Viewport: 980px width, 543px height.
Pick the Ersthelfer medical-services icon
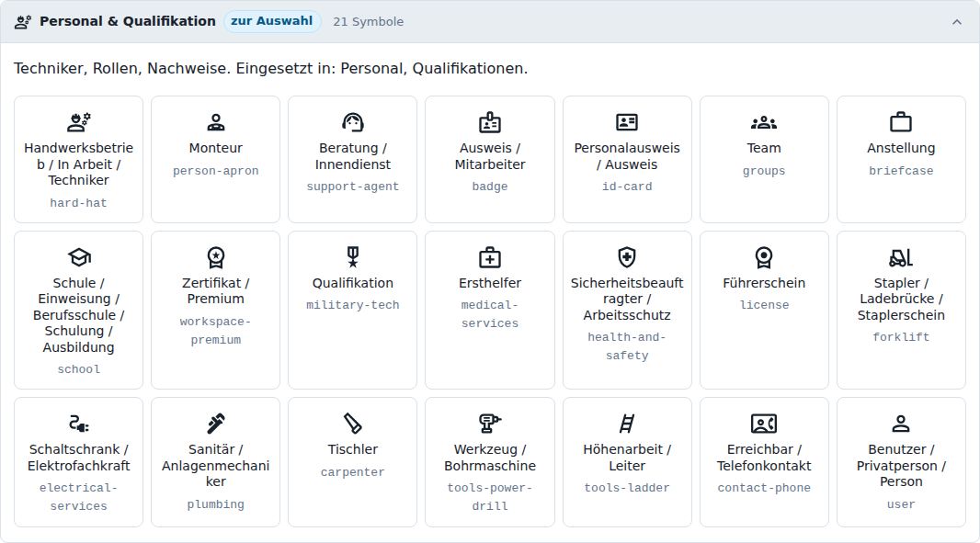[x=490, y=257]
